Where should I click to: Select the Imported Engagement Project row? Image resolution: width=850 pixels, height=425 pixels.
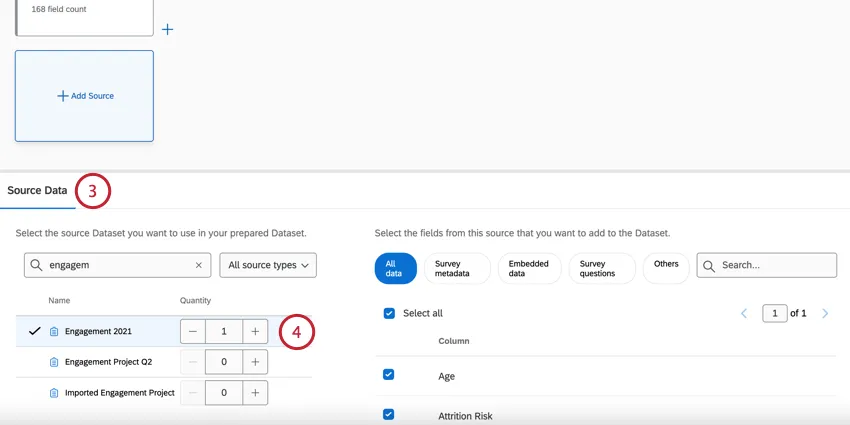(x=164, y=392)
